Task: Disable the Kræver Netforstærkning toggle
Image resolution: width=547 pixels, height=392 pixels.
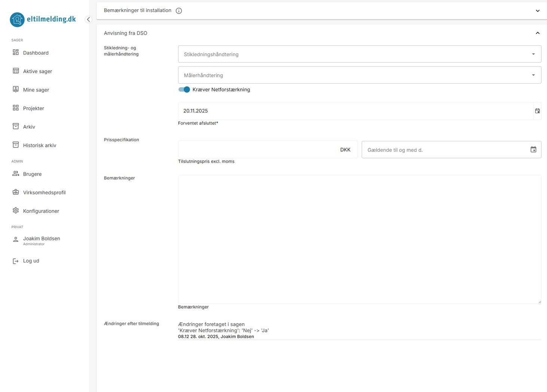Action: point(184,90)
